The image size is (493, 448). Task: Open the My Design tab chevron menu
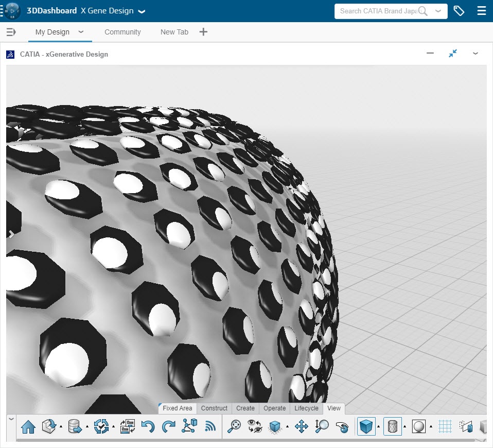click(x=81, y=32)
